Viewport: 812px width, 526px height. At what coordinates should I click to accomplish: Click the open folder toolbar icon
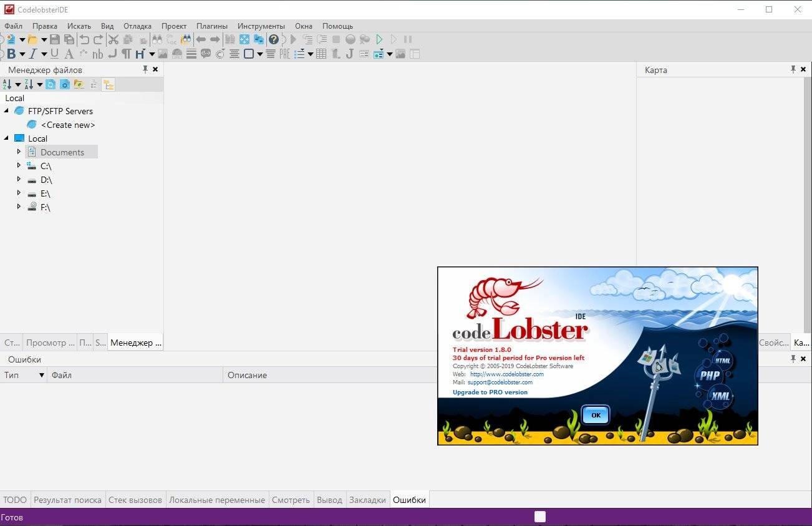click(31, 39)
